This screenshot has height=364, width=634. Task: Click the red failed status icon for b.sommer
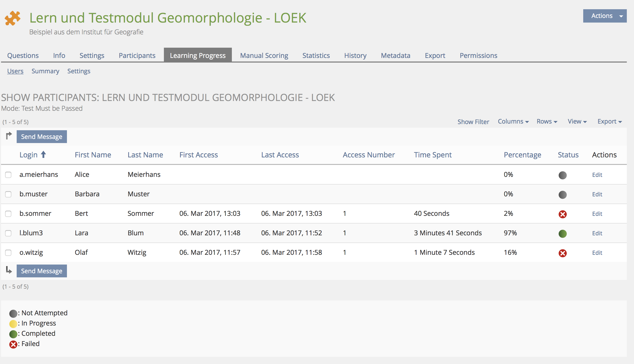point(562,214)
